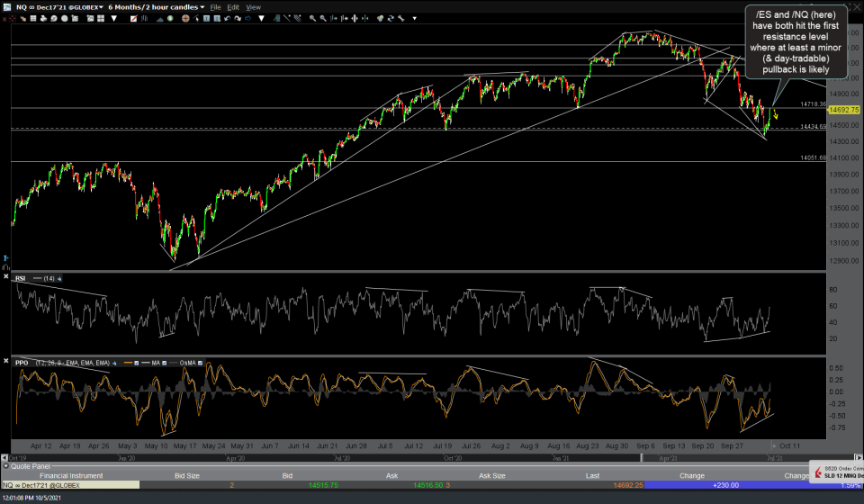
Task: Open the Edit menu
Action: tap(233, 7)
